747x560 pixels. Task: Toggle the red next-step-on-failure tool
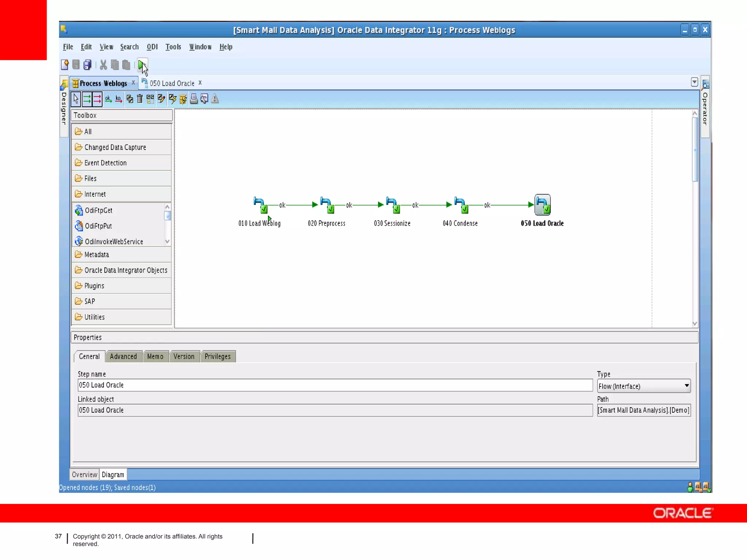click(97, 99)
